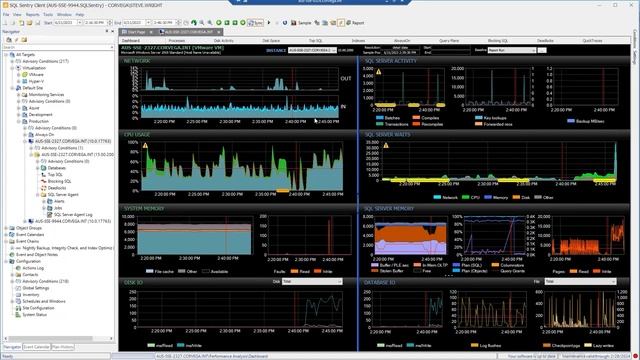Select the Blocking SQL tree node
The image size is (640, 360).
pos(60,181)
